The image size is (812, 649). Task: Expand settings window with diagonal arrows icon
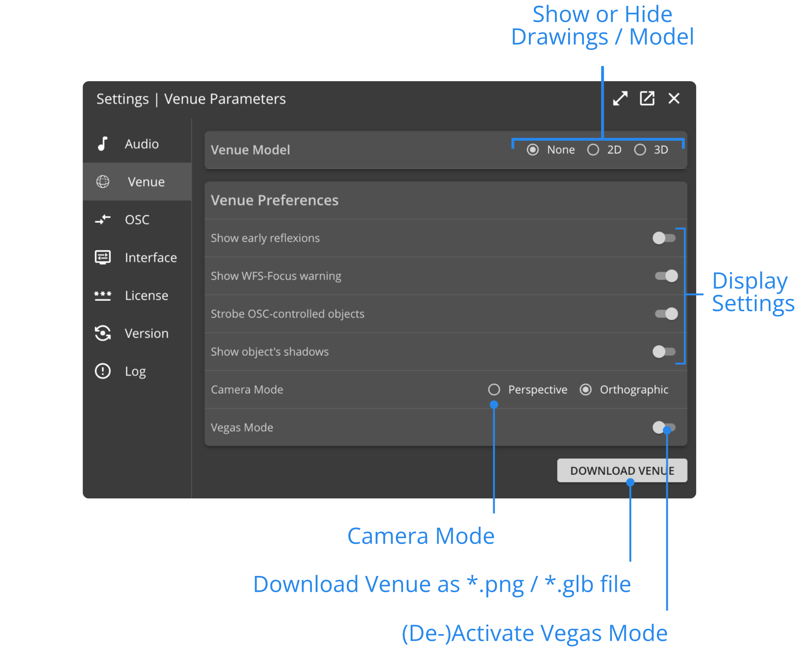[x=620, y=98]
